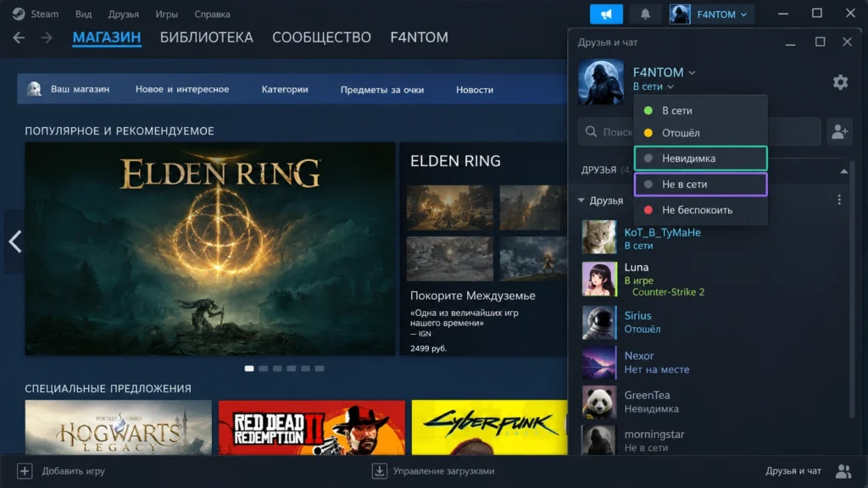Open Новое и интересное store menu
868x488 pixels.
[x=182, y=89]
